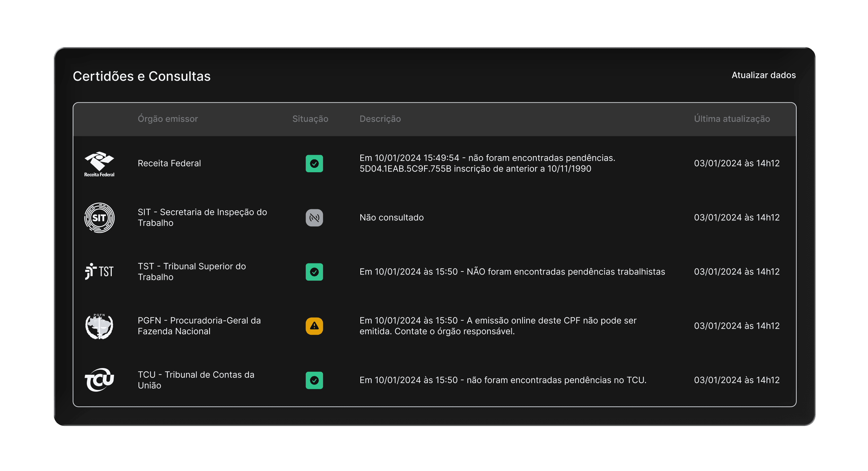Viewport: 868px width, 471px height.
Task: Click the TCU logo icon
Action: tap(99, 380)
